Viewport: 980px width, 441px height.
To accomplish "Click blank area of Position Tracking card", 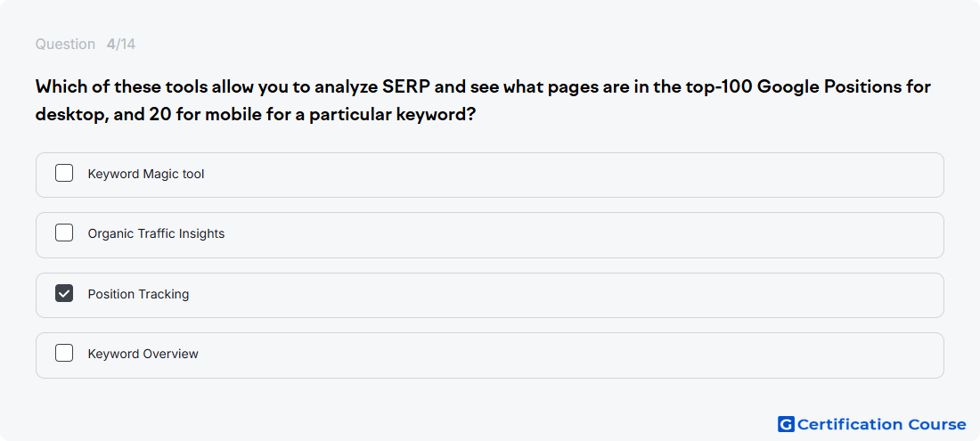I will pos(562,295).
